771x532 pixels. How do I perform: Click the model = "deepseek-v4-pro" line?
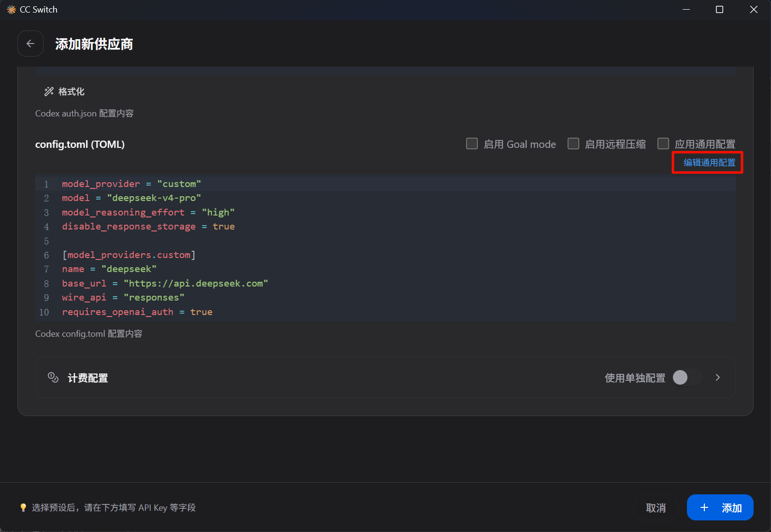[131, 198]
